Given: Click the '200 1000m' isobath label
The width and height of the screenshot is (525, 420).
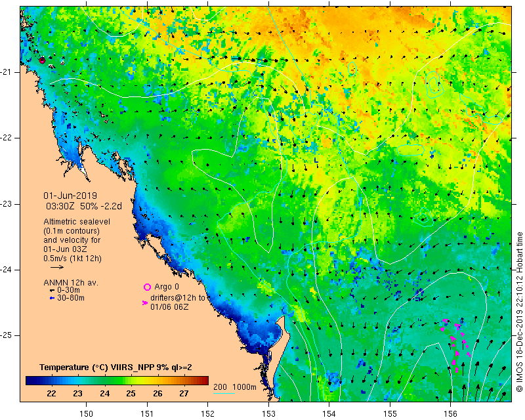Looking at the screenshot, I should (235, 387).
